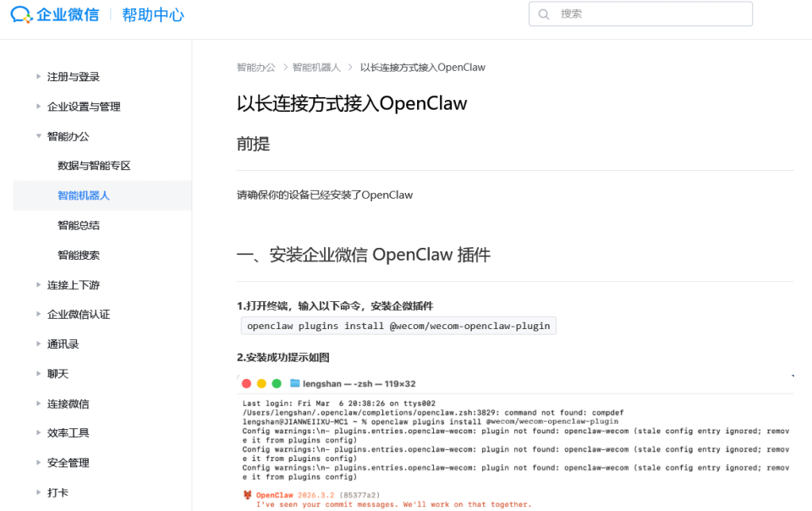Click the 一、安装企业微信 OpenClaw 插件 heading
The height and width of the screenshot is (511, 812).
pyautogui.click(x=364, y=255)
